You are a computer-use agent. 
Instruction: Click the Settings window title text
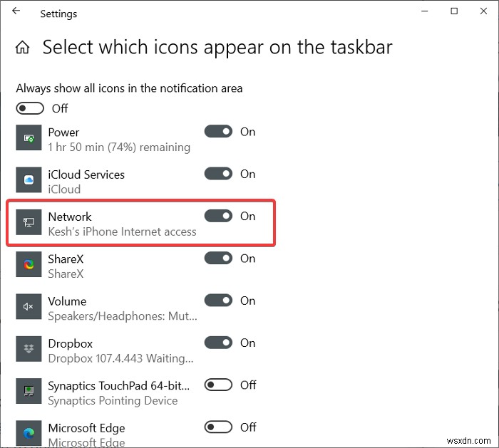pyautogui.click(x=58, y=14)
